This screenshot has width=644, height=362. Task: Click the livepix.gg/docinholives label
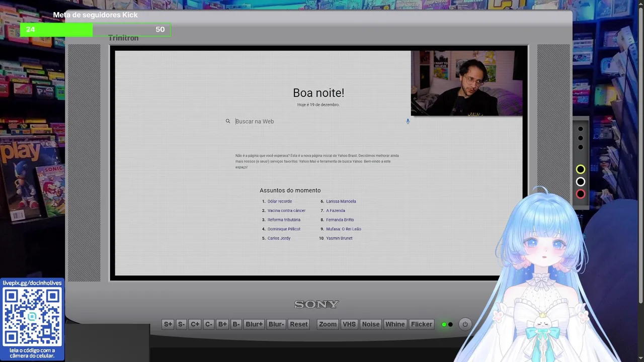click(x=32, y=283)
